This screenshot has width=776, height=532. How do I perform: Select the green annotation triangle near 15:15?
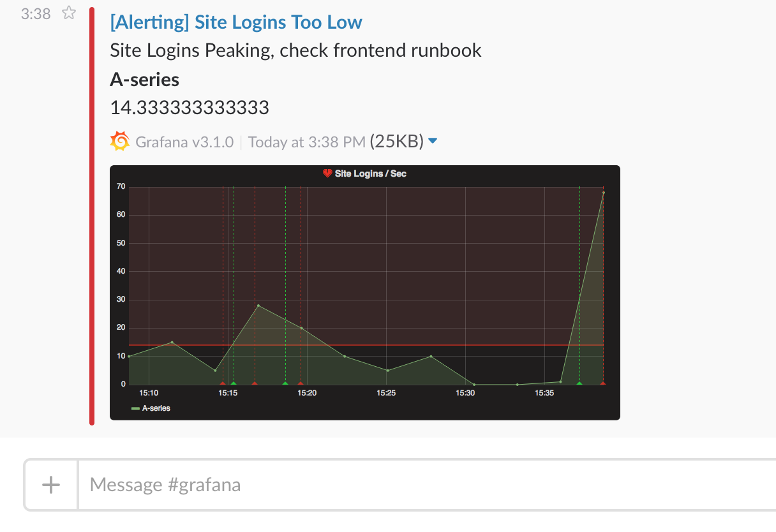[x=233, y=383]
